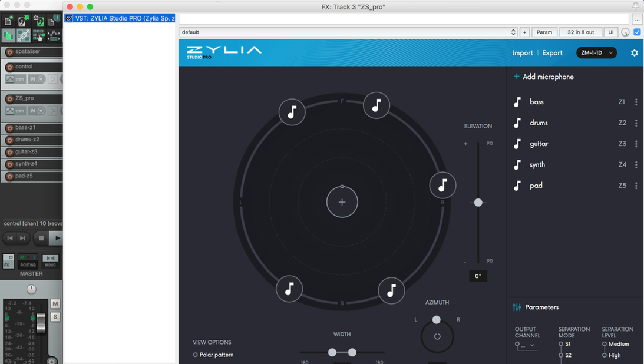Viewport: 644px width, 364px height.
Task: Click Import in the Zylia header
Action: (523, 52)
